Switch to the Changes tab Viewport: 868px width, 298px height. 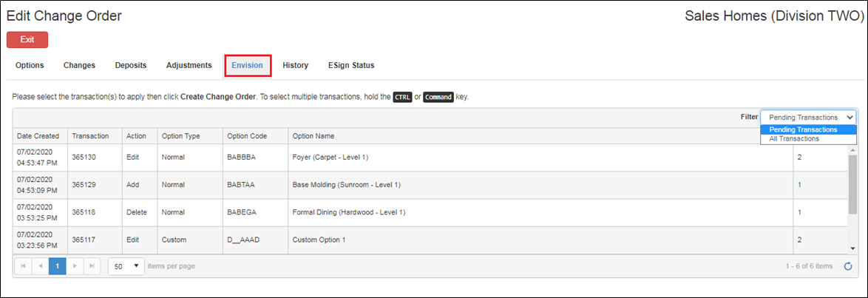point(79,65)
